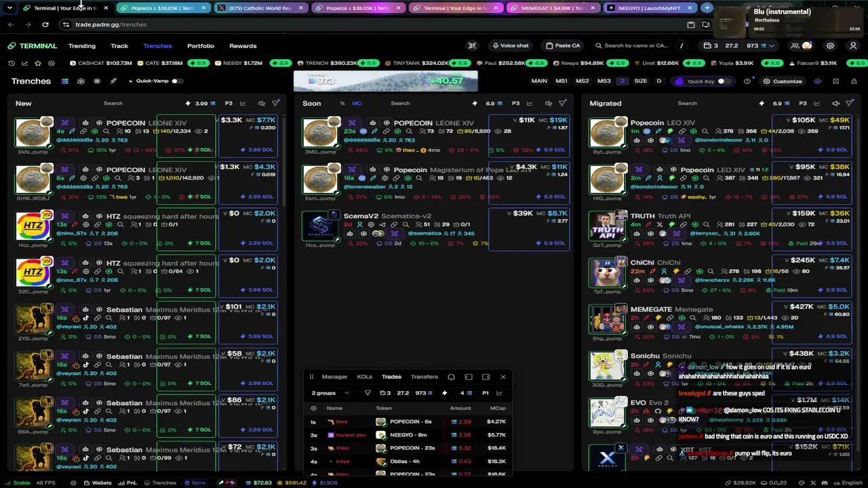The height and width of the screenshot is (488, 868).
Task: Click the sound icon in Migrated column header
Action: click(835, 104)
